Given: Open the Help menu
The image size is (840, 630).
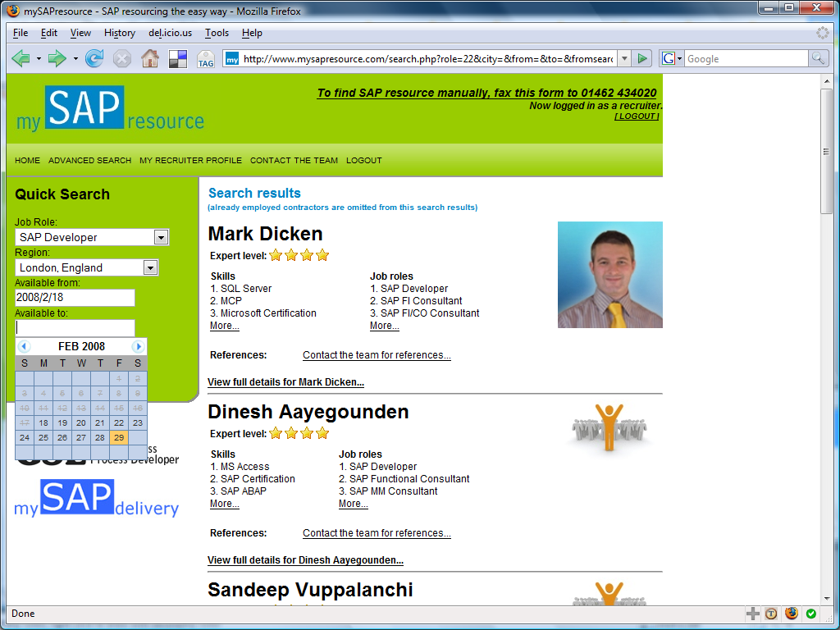Looking at the screenshot, I should click(x=252, y=33).
